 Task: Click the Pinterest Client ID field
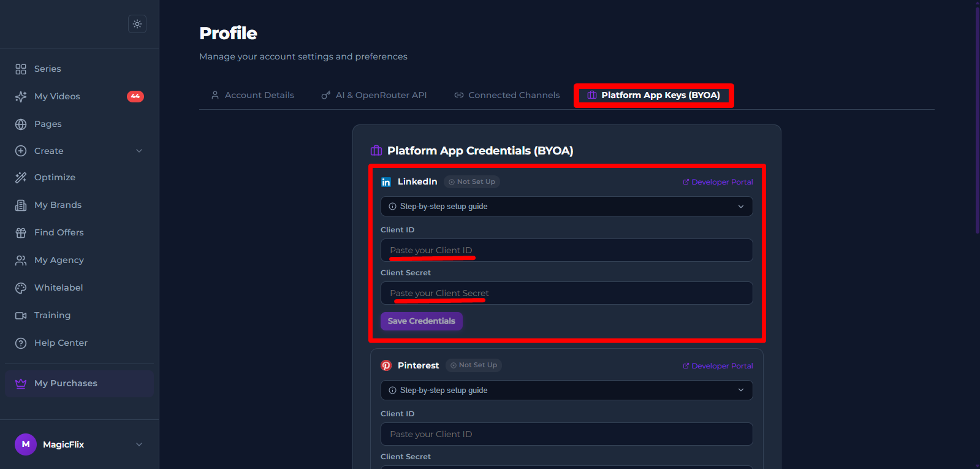click(567, 434)
